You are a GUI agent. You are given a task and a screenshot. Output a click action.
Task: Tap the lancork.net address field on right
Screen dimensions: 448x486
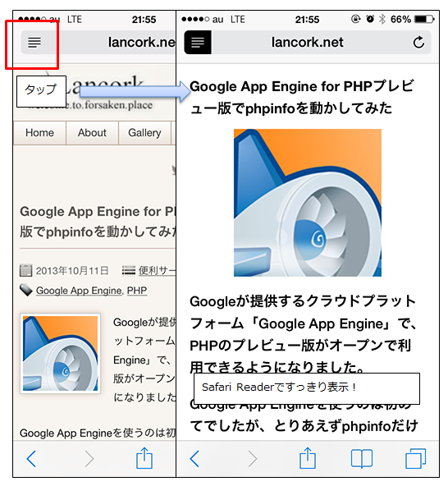308,43
